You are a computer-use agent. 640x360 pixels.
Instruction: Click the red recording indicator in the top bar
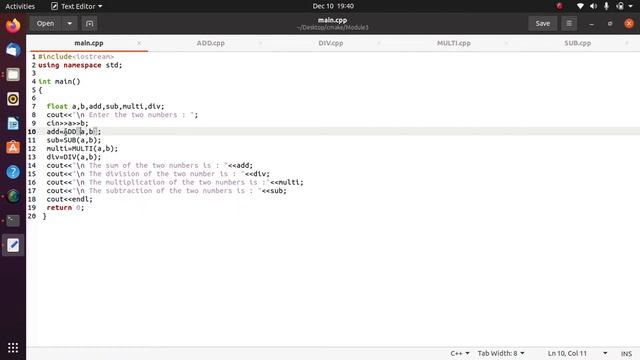[x=559, y=6]
